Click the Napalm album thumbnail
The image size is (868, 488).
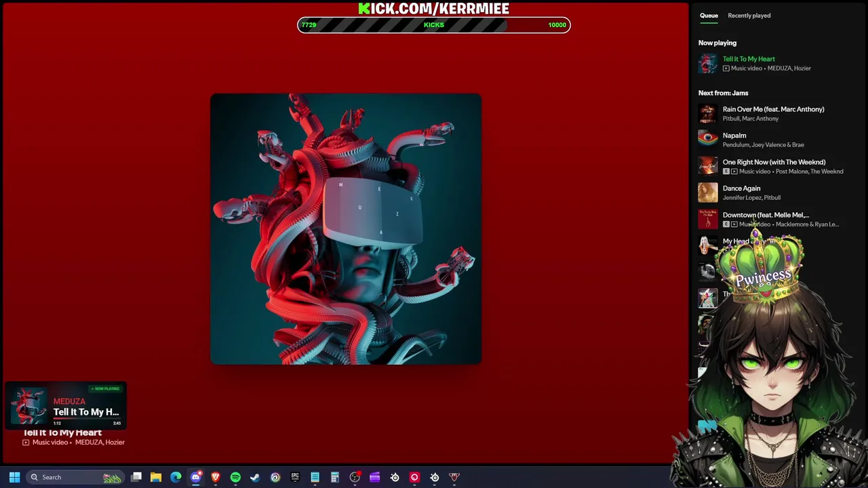point(708,140)
